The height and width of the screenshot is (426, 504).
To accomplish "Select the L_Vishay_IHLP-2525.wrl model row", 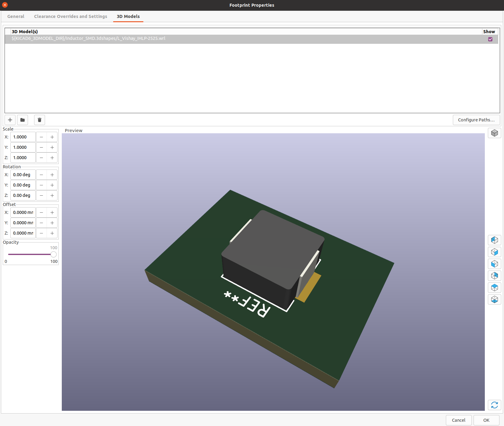I will (88, 39).
